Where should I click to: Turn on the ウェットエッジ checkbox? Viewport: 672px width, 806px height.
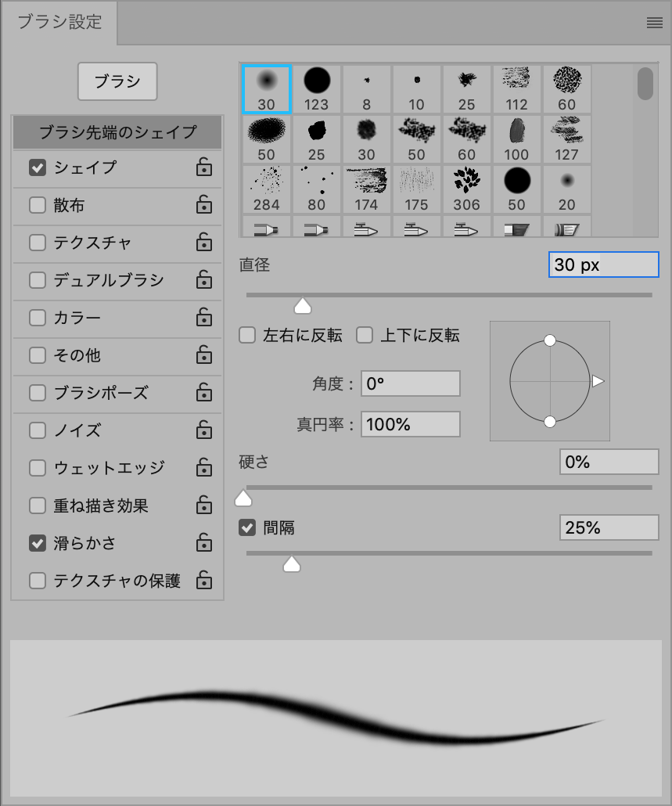(x=37, y=468)
